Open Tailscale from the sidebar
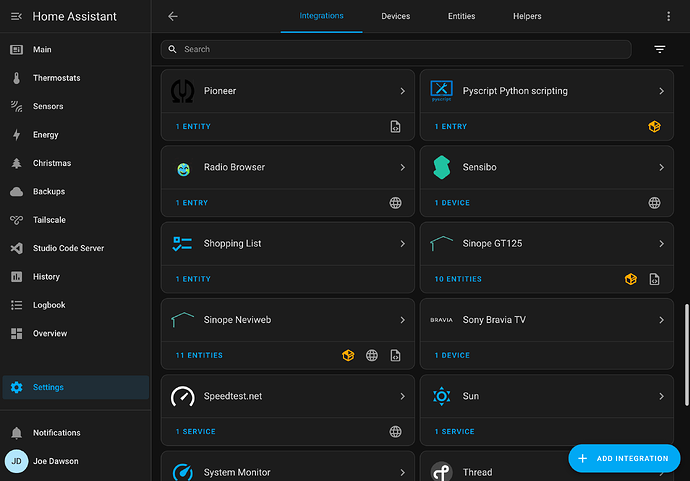690x481 pixels. point(76,220)
